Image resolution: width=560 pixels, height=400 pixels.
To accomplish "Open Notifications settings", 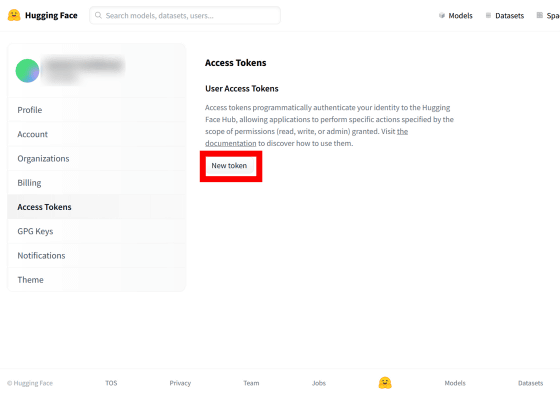I will [x=96, y=256].
